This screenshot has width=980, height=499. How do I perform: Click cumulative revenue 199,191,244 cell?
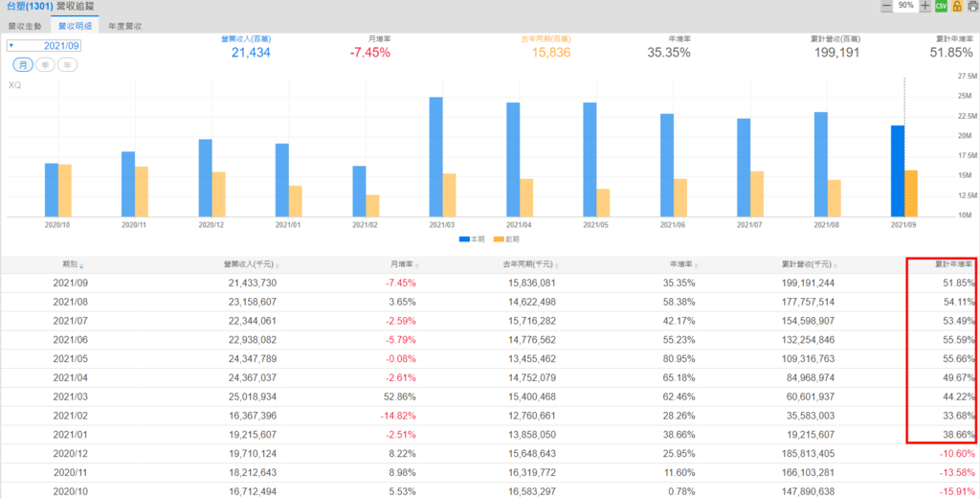click(808, 284)
